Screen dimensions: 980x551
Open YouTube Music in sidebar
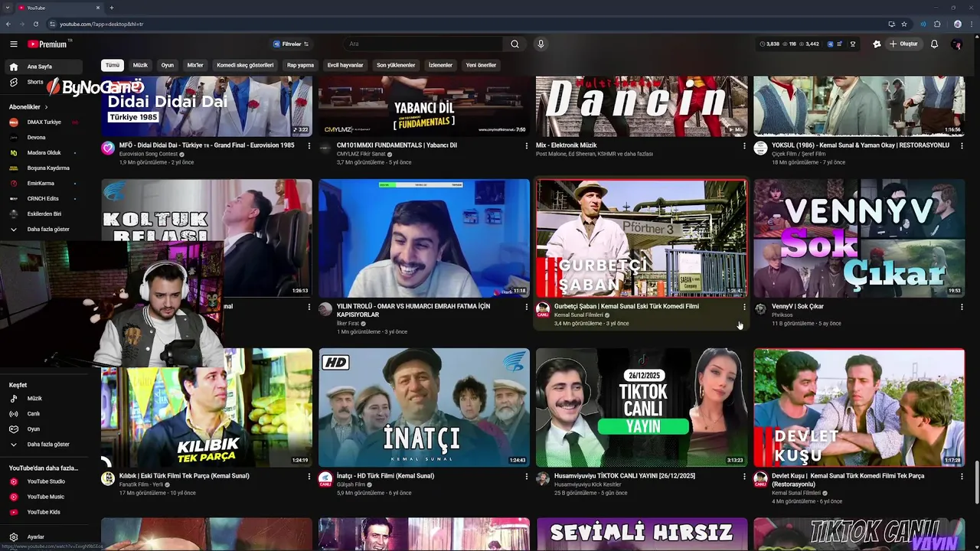tap(46, 497)
